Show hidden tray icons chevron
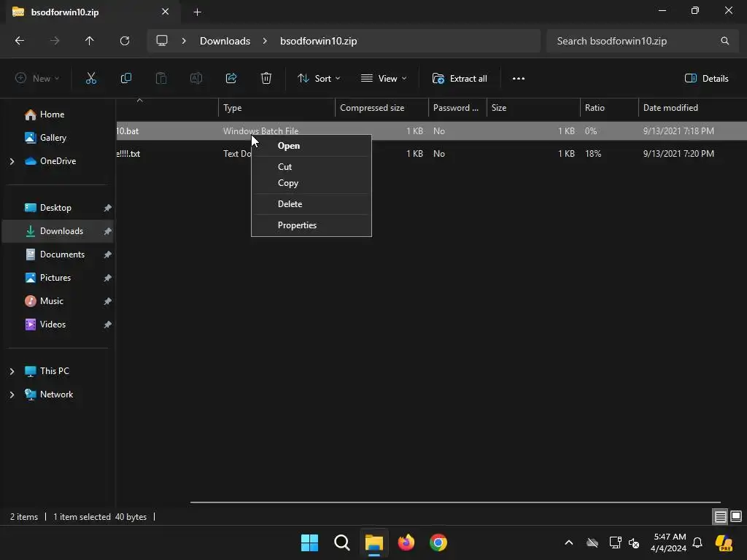747x560 pixels. click(x=569, y=542)
